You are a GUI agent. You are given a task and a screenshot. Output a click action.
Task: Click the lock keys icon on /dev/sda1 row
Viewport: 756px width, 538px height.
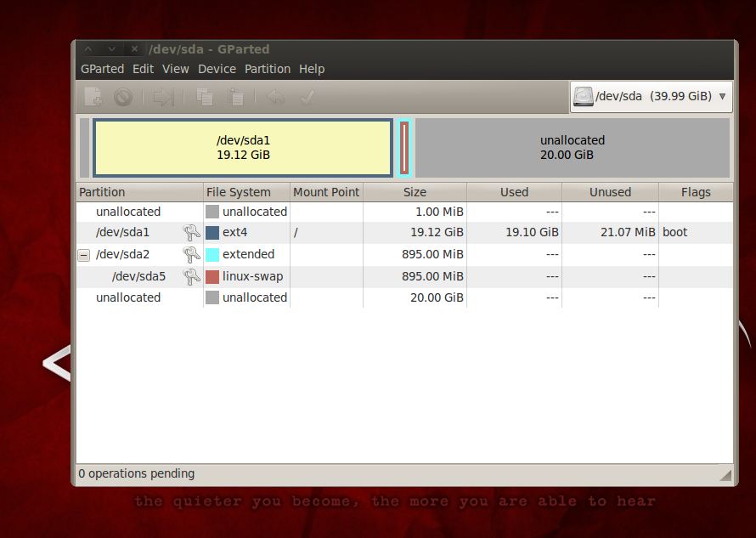(x=191, y=233)
